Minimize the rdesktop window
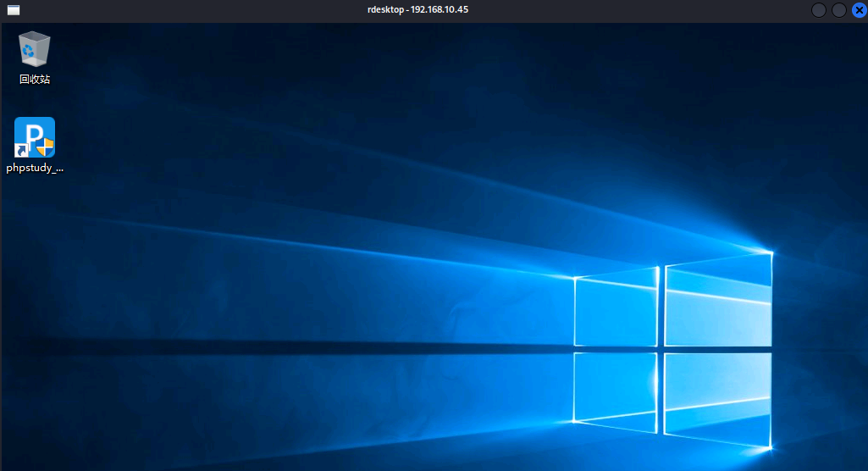868x471 pixels. (x=819, y=10)
